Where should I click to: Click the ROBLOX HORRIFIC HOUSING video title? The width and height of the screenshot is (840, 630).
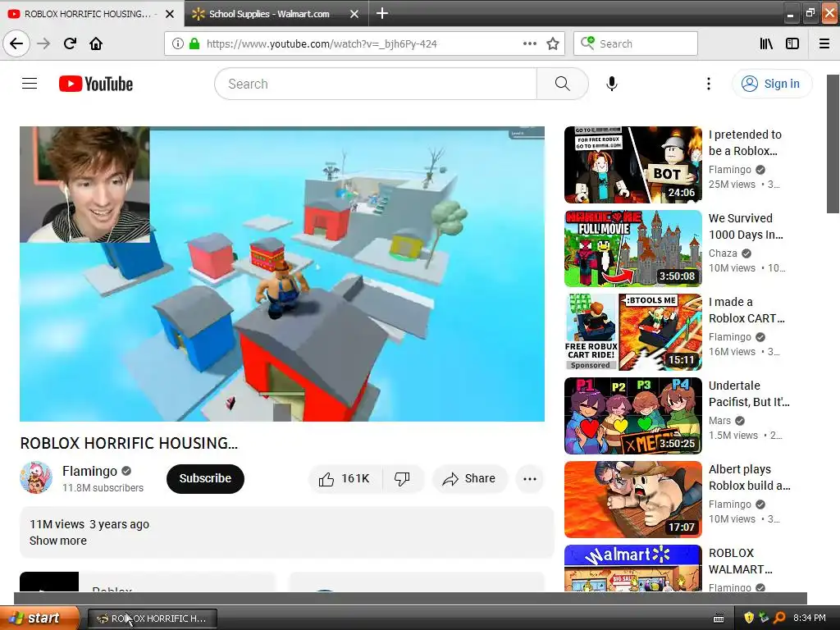click(x=129, y=443)
